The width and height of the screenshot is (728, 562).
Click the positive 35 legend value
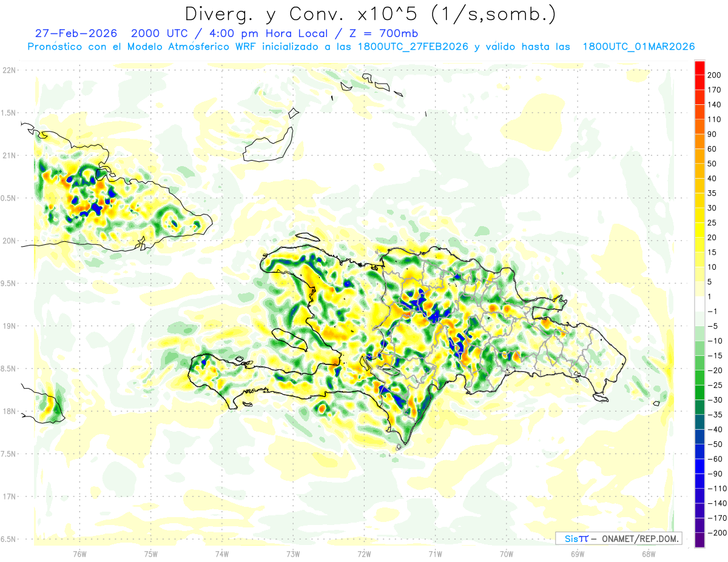tap(713, 193)
